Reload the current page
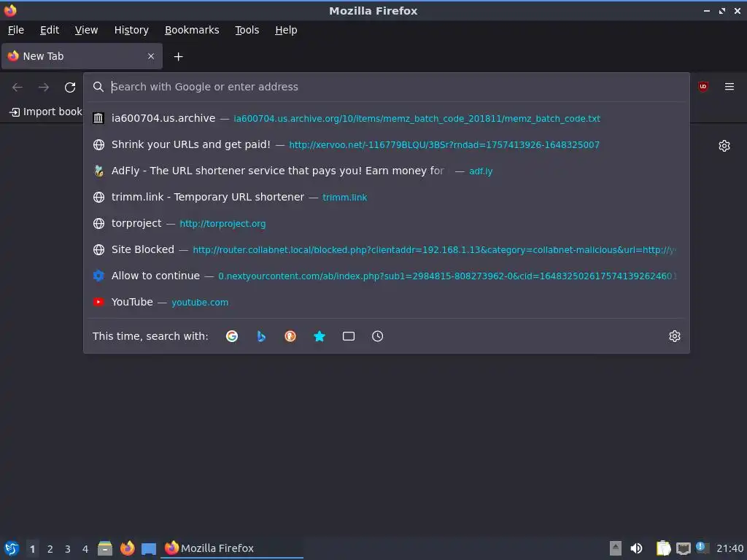Image resolution: width=747 pixels, height=560 pixels. point(70,87)
